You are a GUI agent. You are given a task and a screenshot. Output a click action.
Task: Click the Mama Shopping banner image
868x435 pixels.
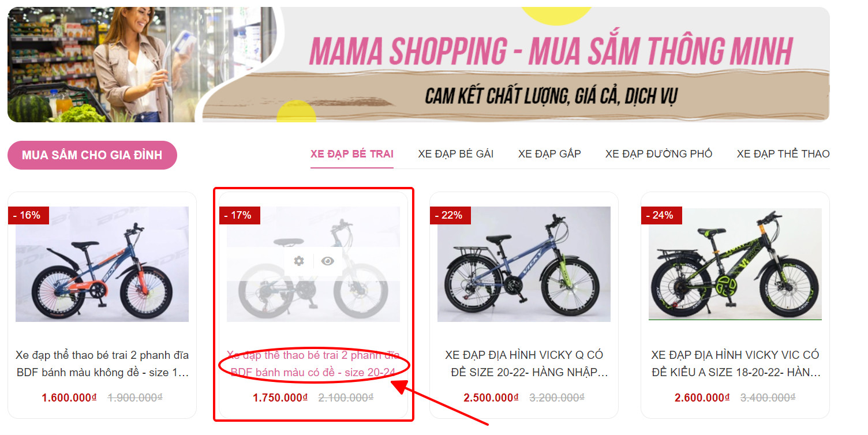418,64
